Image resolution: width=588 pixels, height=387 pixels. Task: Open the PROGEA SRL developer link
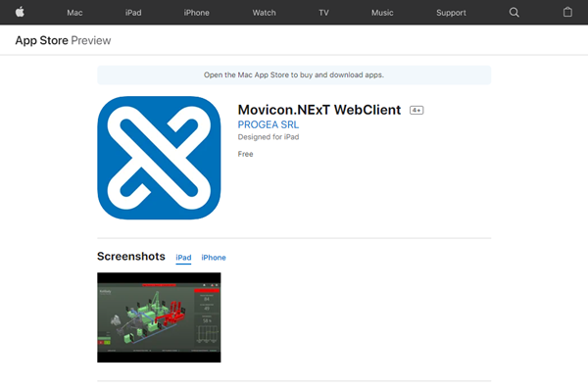pyautogui.click(x=269, y=124)
